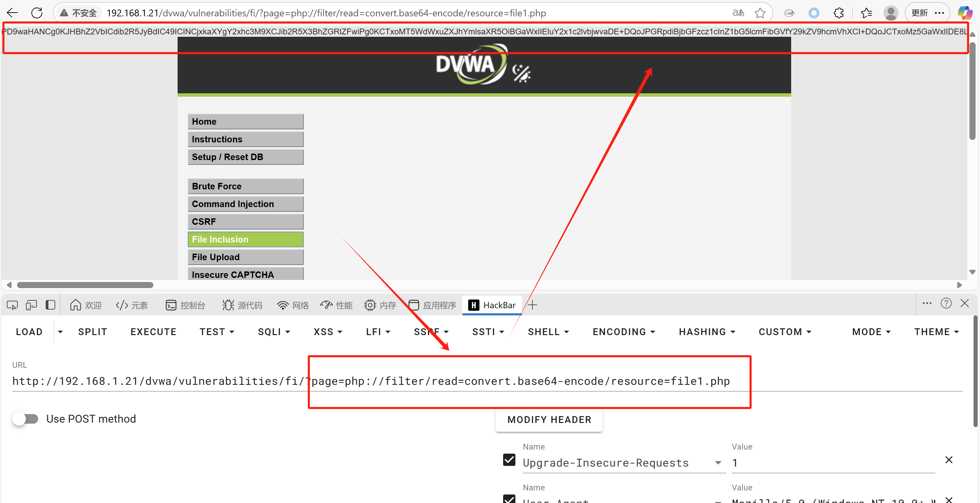Screen dimensions: 980x503
Task: Open the browser extensions puzzle icon
Action: (x=839, y=13)
